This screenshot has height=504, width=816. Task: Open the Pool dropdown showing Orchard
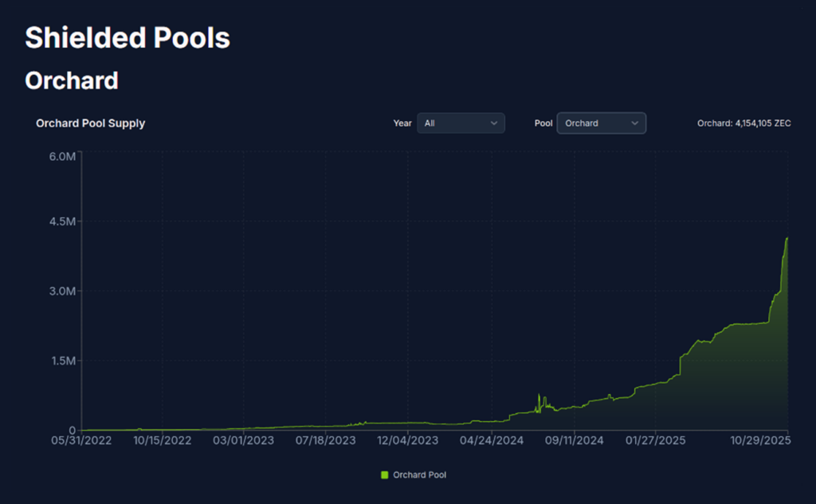pyautogui.click(x=601, y=123)
